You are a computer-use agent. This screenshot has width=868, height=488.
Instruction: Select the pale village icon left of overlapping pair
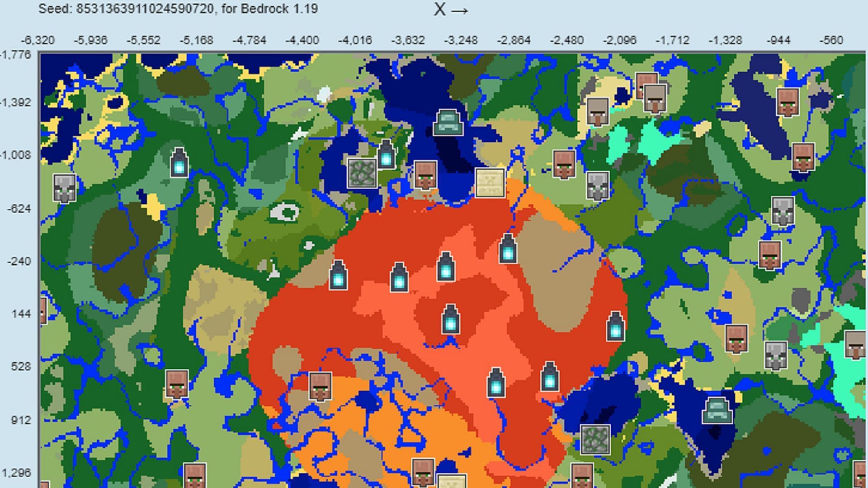(598, 112)
